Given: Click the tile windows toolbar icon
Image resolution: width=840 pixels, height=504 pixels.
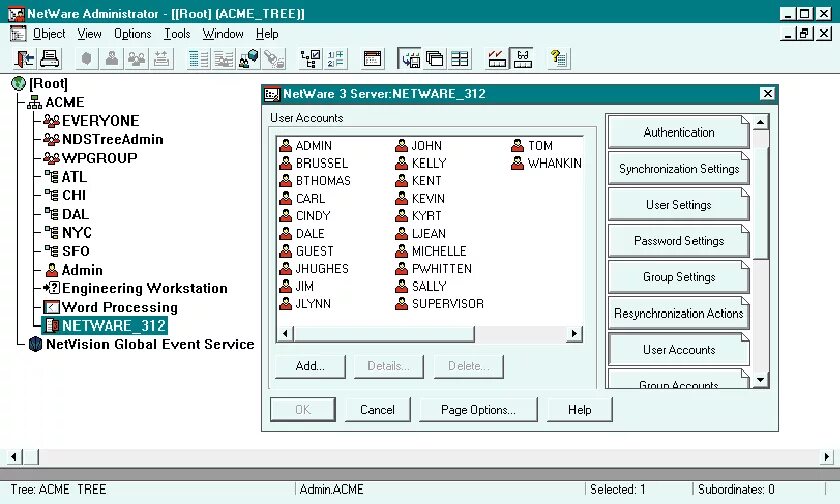Looking at the screenshot, I should 460,58.
